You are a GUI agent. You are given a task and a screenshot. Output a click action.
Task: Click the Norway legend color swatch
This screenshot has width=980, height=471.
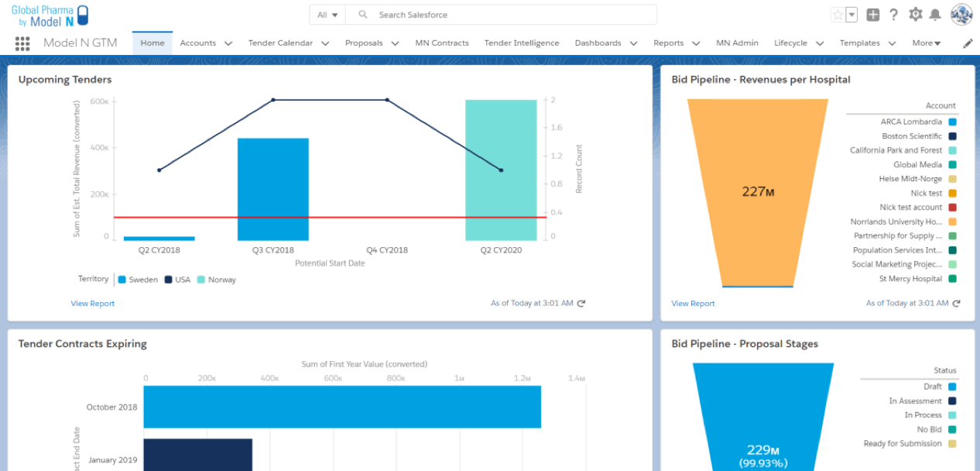click(201, 280)
